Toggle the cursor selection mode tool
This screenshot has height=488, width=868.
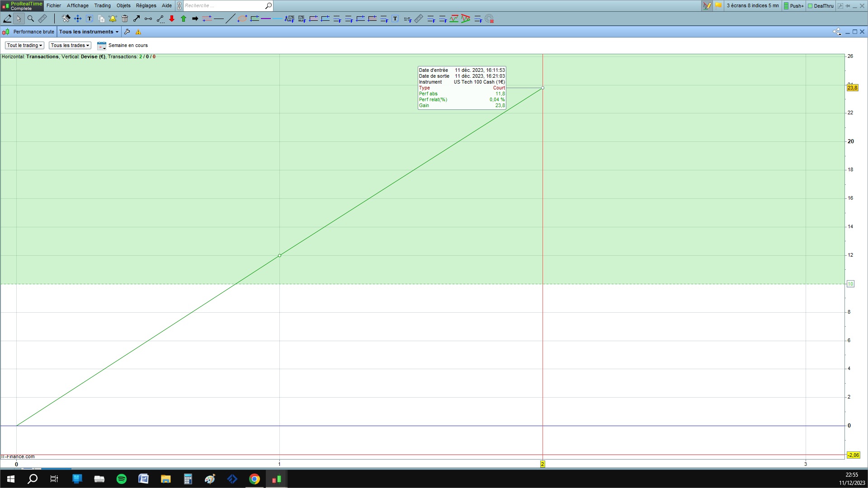coord(19,19)
